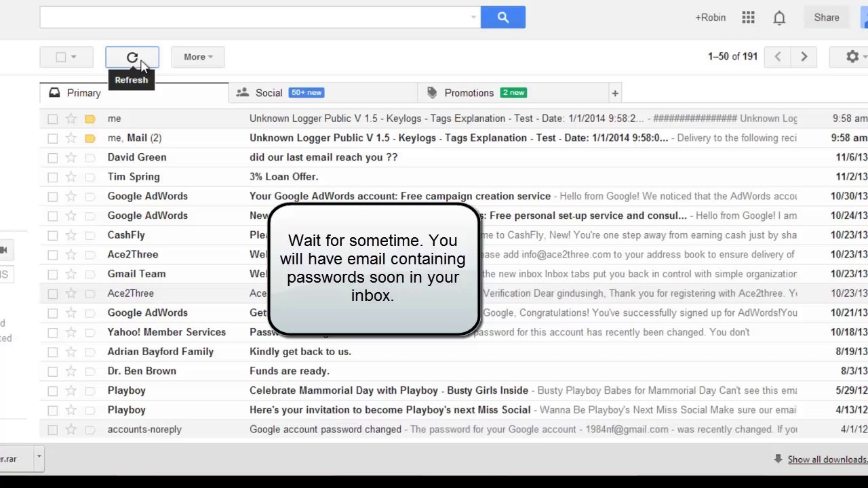Click the blue search button
868x488 pixels.
pos(502,18)
